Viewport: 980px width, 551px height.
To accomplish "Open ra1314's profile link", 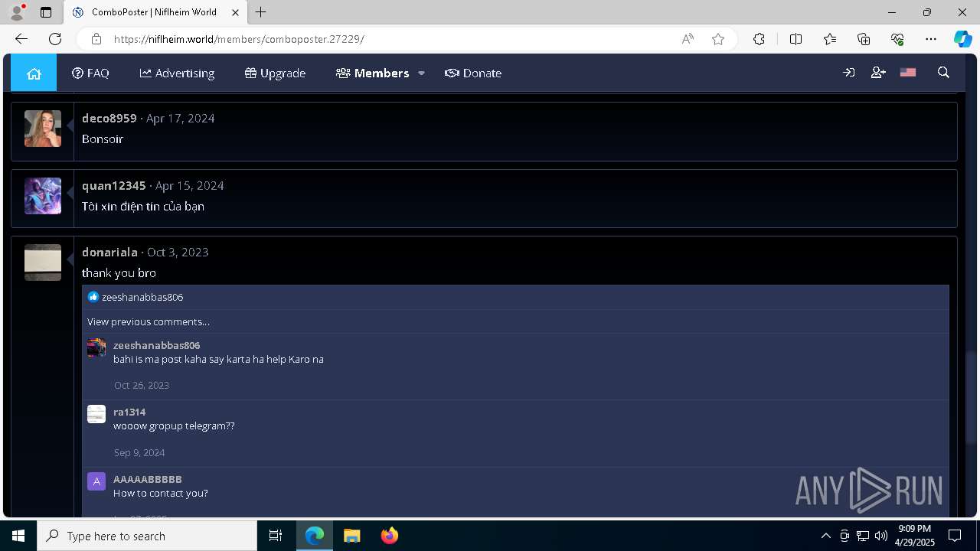I will coord(129,412).
